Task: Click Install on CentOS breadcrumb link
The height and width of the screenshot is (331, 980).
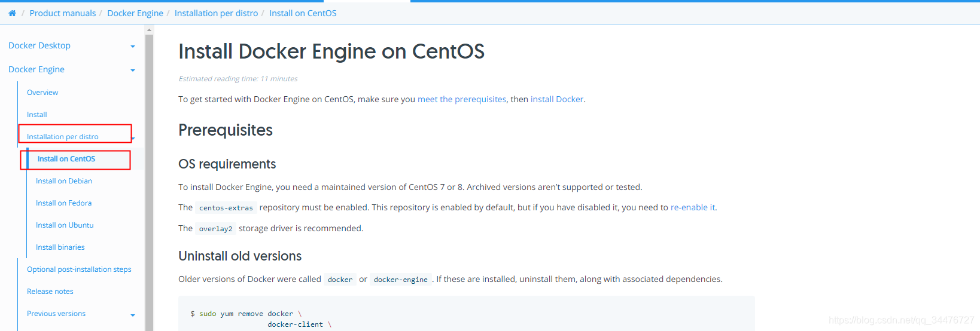Action: (x=303, y=13)
